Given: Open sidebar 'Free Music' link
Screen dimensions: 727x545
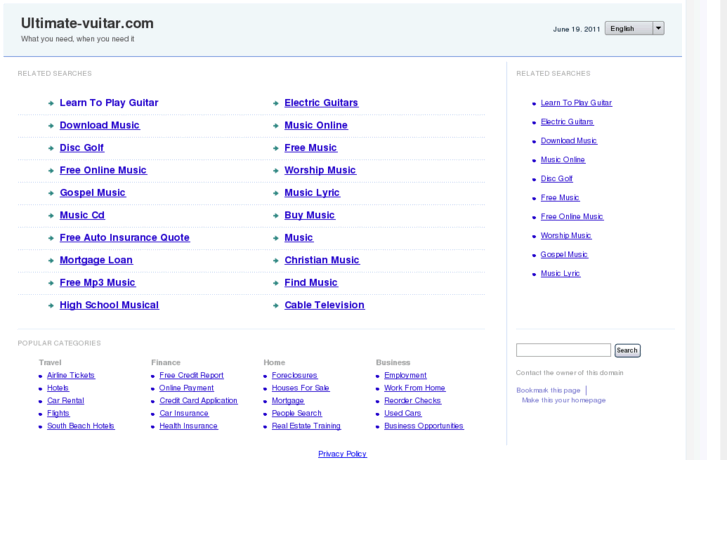Looking at the screenshot, I should (x=560, y=198).
